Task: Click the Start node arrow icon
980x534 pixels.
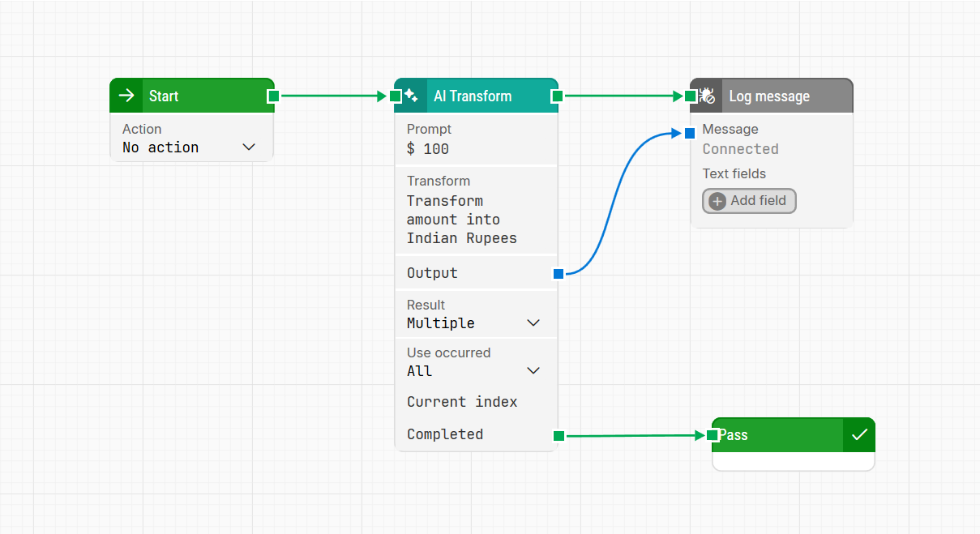Action: pos(126,96)
